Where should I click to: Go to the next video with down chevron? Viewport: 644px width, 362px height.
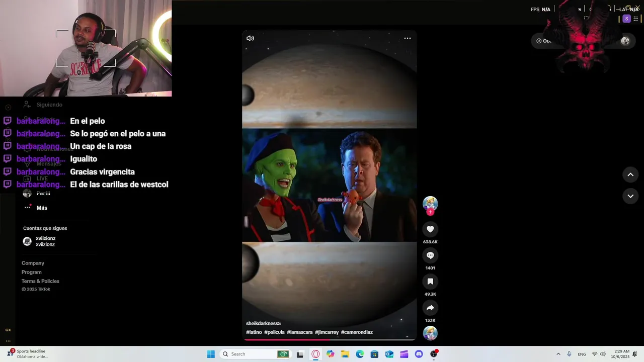click(630, 196)
